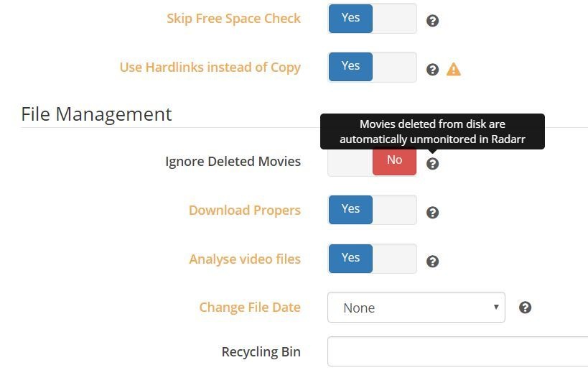Click the Skip Free Space Check label
588x383 pixels.
233,19
